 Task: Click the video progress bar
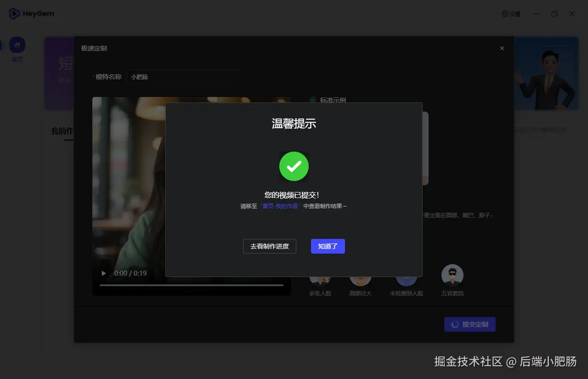(x=192, y=285)
